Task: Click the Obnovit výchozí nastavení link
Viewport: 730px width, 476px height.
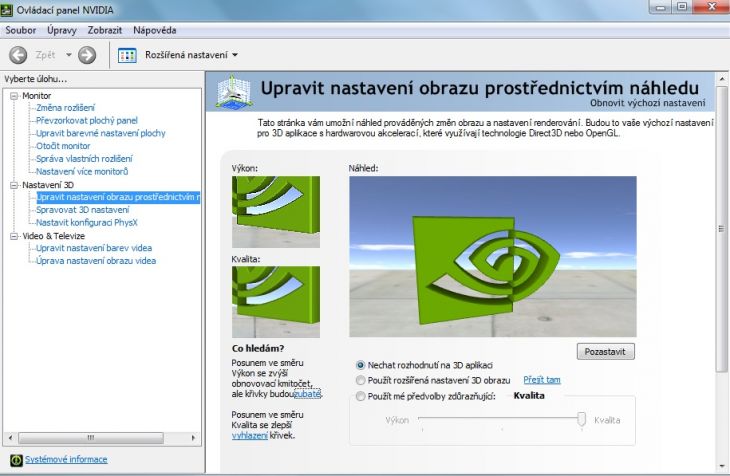Action: pos(648,103)
